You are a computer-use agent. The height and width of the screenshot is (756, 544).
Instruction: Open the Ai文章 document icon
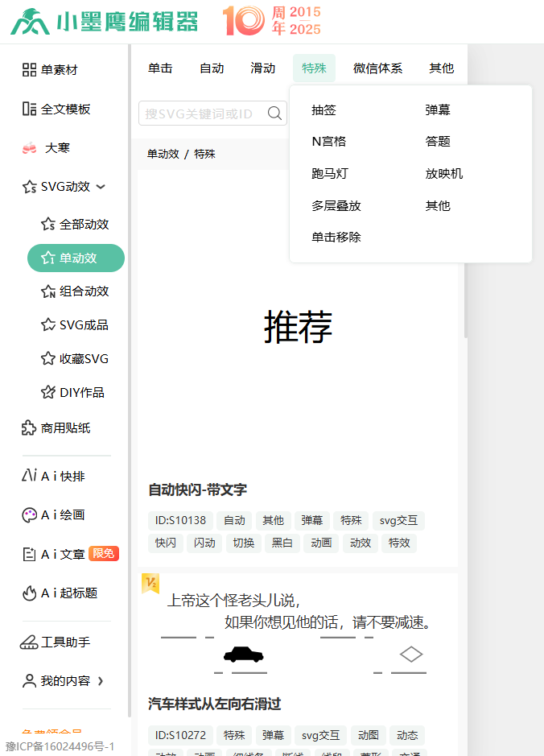click(x=29, y=554)
